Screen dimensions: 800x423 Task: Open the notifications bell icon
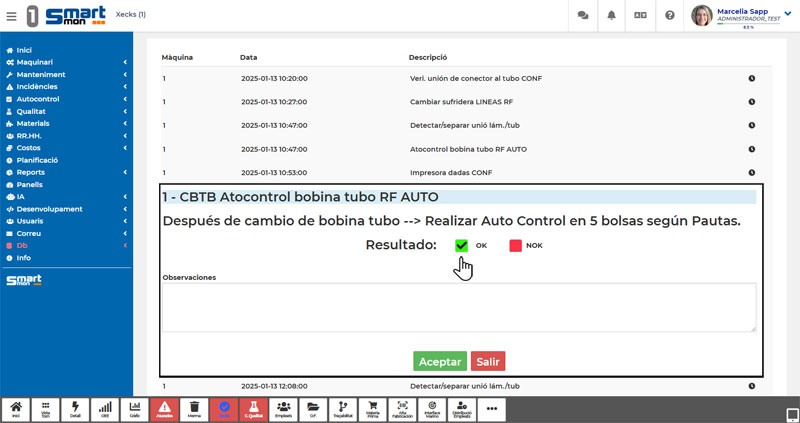[x=611, y=16]
